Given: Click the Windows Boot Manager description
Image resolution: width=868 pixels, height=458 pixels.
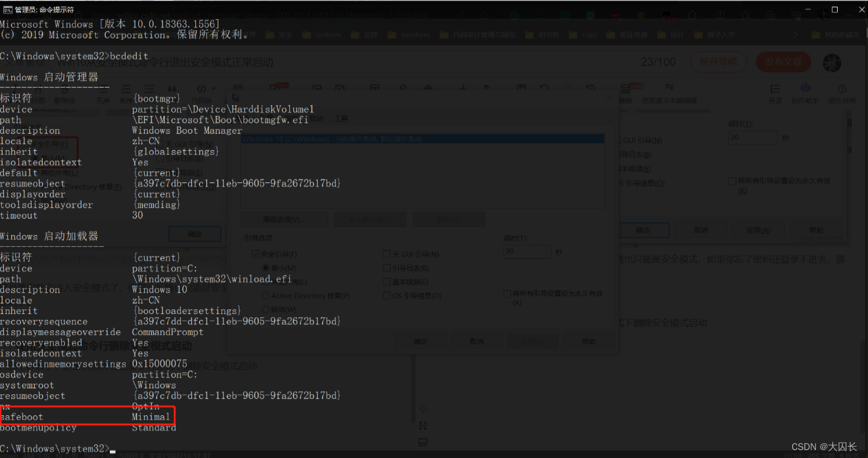Looking at the screenshot, I should tap(187, 130).
